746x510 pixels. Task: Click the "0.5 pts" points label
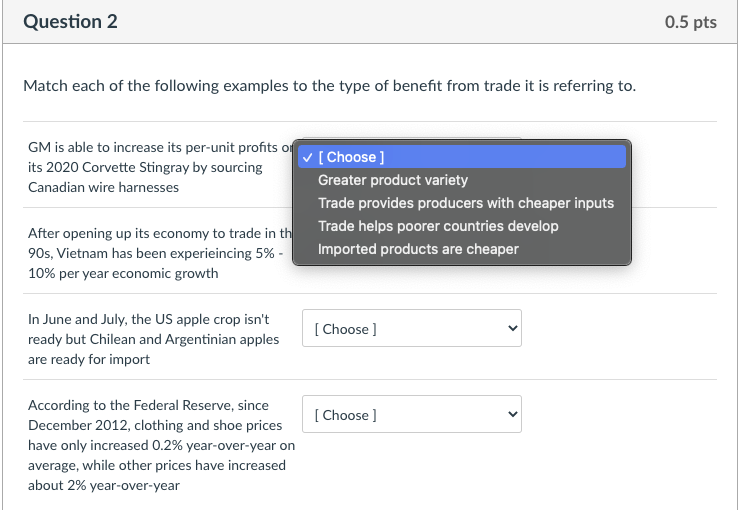coord(690,22)
